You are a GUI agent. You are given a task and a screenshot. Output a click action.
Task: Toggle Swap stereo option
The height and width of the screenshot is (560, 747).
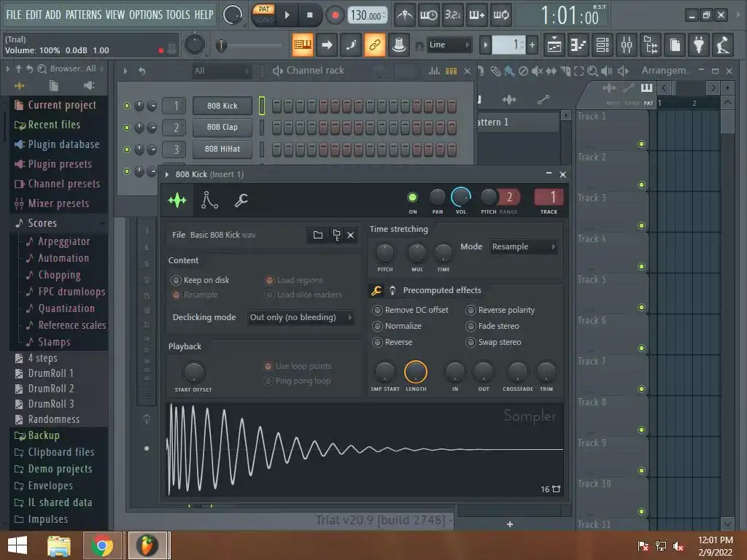(494, 343)
